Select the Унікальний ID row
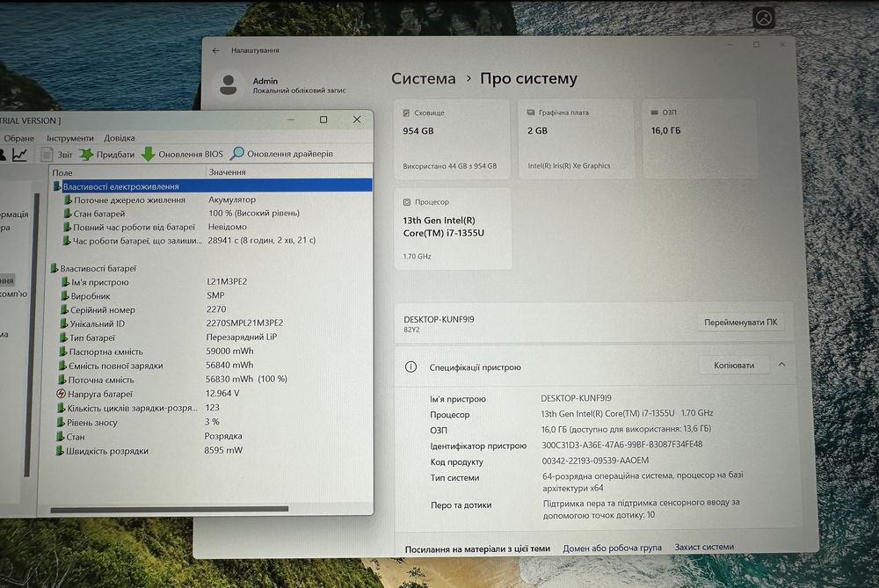 pyautogui.click(x=211, y=323)
